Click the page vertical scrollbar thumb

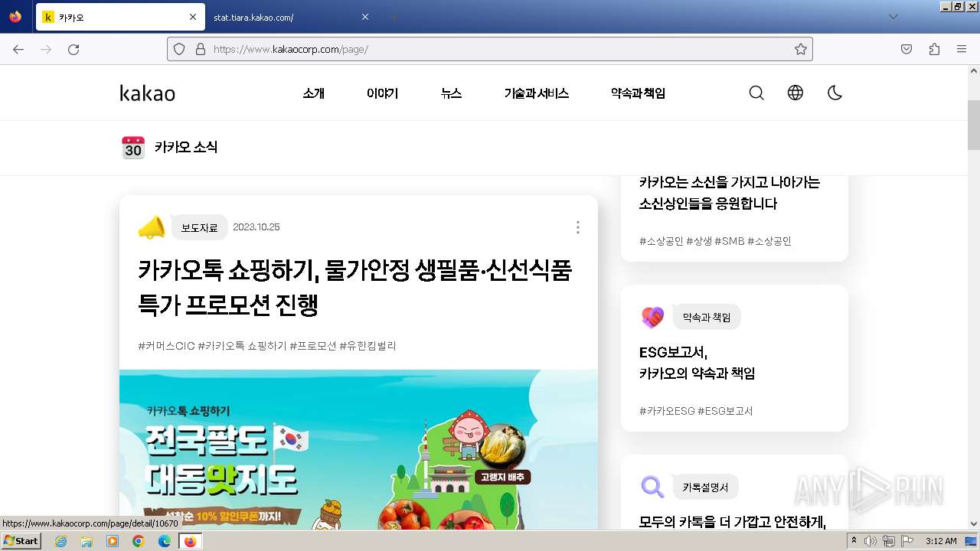point(974,125)
